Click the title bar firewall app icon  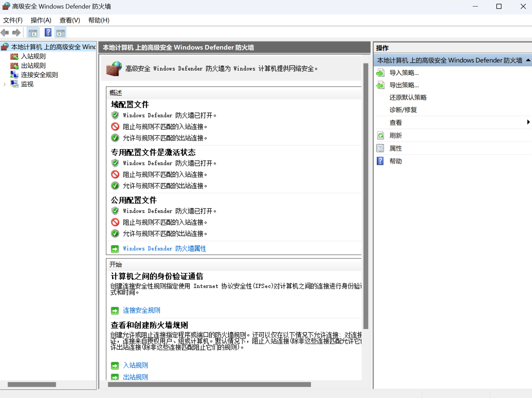6,6
